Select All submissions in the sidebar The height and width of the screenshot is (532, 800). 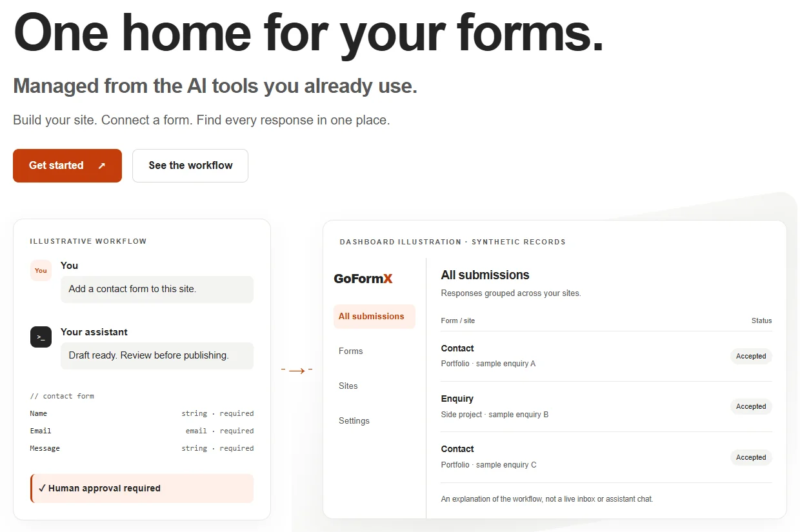click(x=374, y=317)
